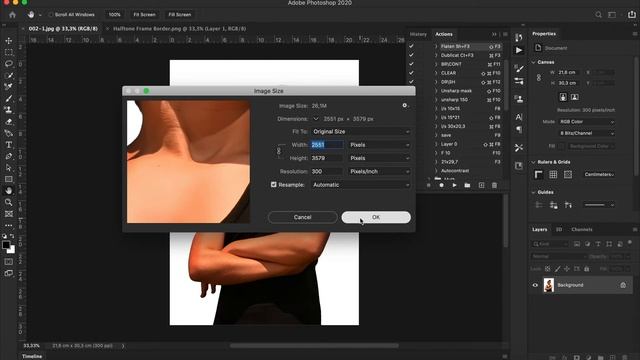Open the Paragraph panel icon
640x360 pixels.
pyautogui.click(x=519, y=130)
